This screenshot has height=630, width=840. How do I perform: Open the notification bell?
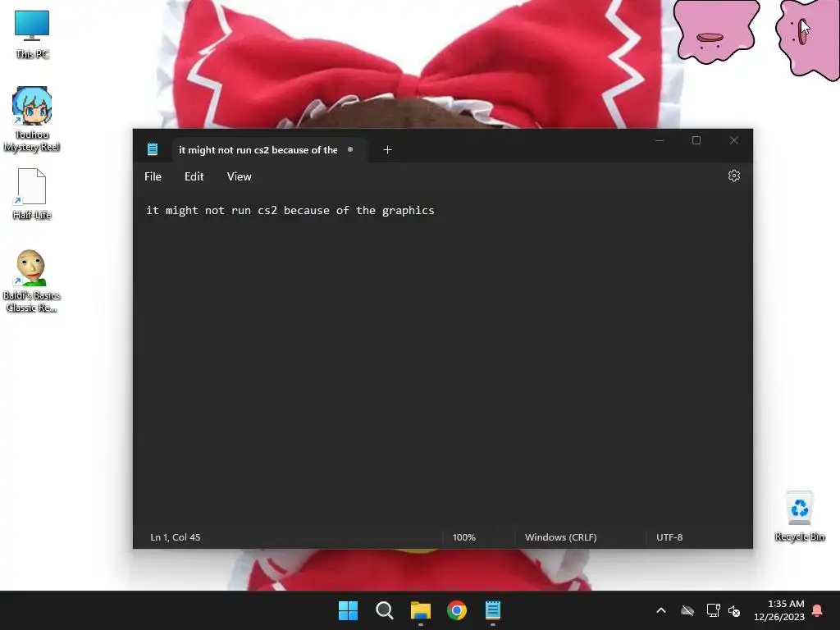tap(818, 610)
